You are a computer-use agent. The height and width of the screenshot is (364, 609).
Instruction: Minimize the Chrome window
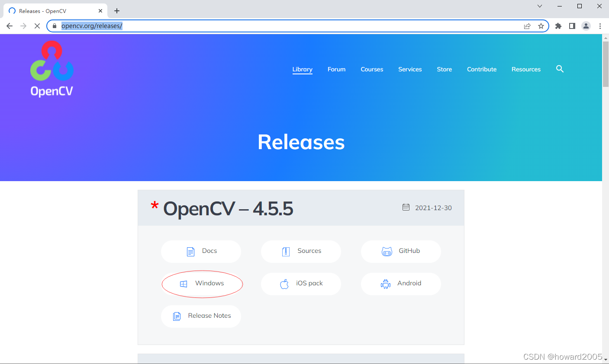click(560, 6)
